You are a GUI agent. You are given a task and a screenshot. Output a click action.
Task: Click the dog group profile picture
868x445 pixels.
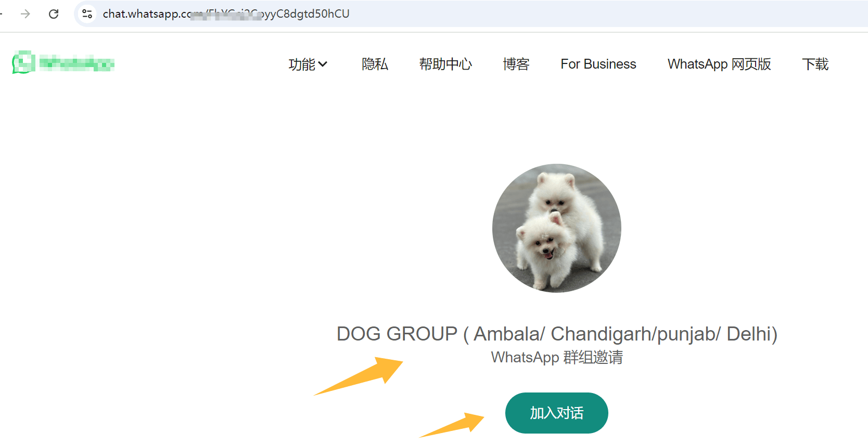[x=556, y=228]
